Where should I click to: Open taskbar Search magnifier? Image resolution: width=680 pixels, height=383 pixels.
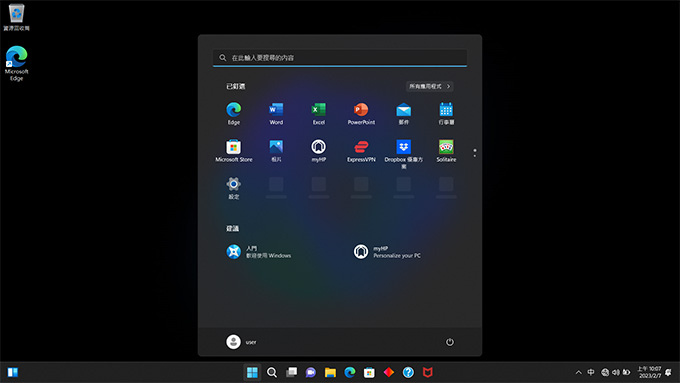[x=271, y=372]
